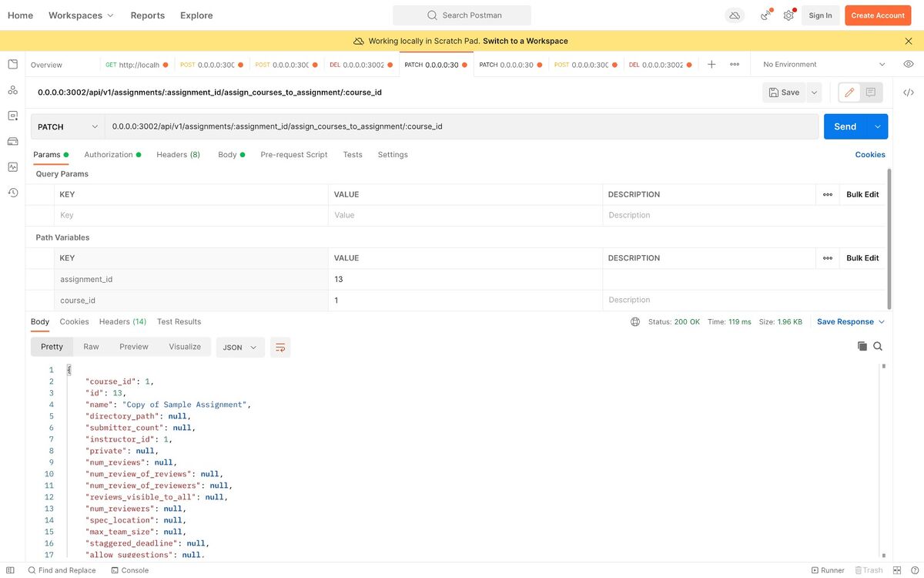The width and height of the screenshot is (924, 578).
Task: Open the Cookies link beside request tabs
Action: click(x=870, y=155)
